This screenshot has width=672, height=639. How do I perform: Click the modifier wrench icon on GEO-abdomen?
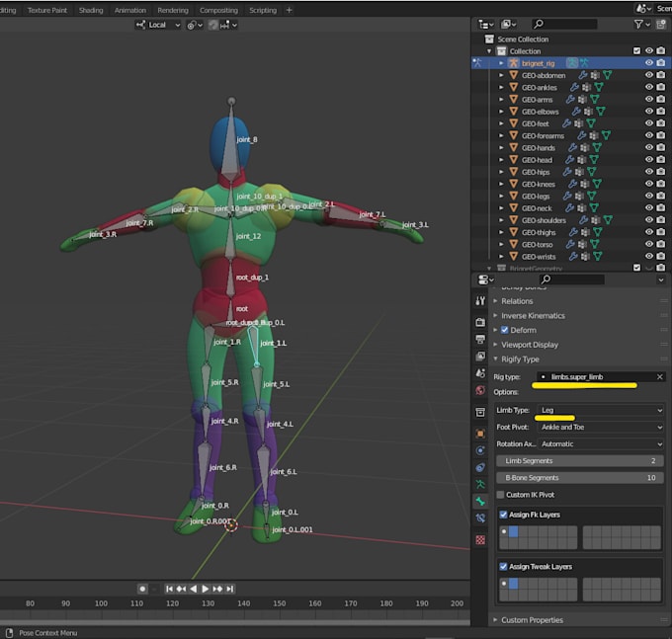click(582, 75)
